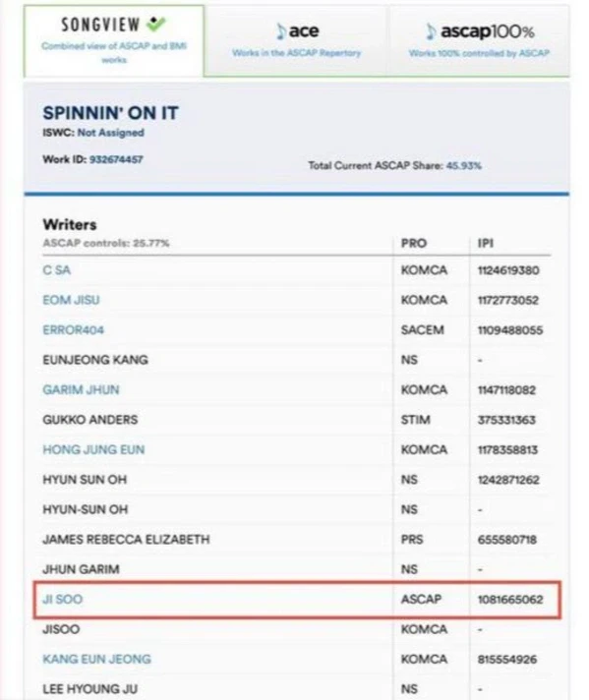Viewport: 589px width, 700px height.
Task: Click the IPI column header
Action: pyautogui.click(x=486, y=243)
